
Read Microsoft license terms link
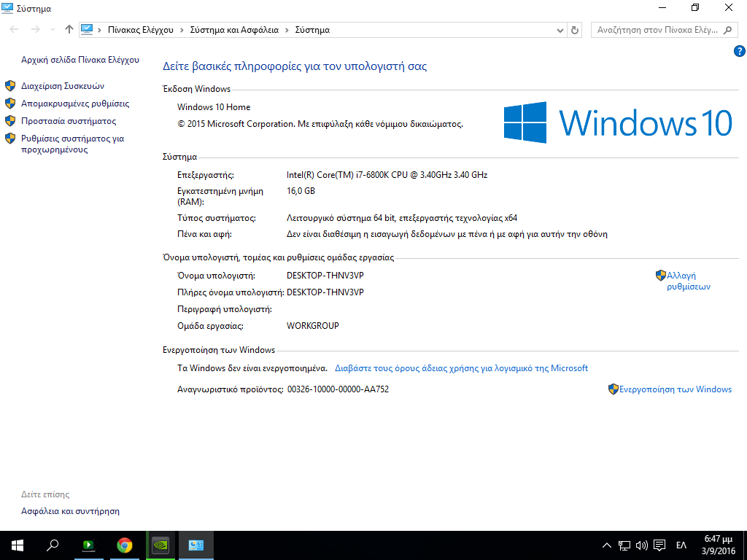tap(461, 368)
